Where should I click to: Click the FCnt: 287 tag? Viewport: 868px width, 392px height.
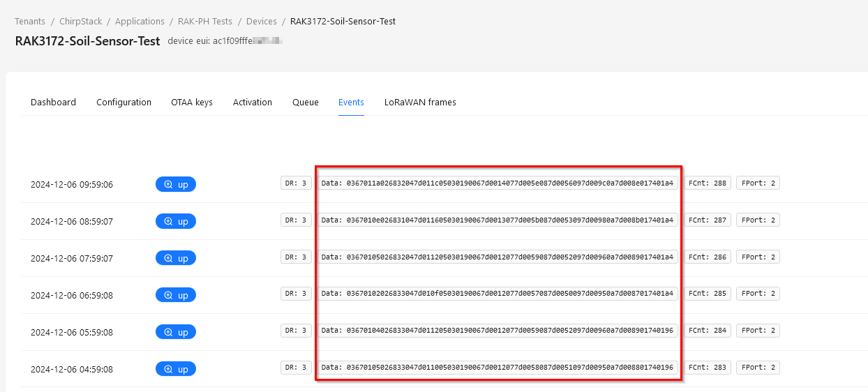click(x=708, y=220)
